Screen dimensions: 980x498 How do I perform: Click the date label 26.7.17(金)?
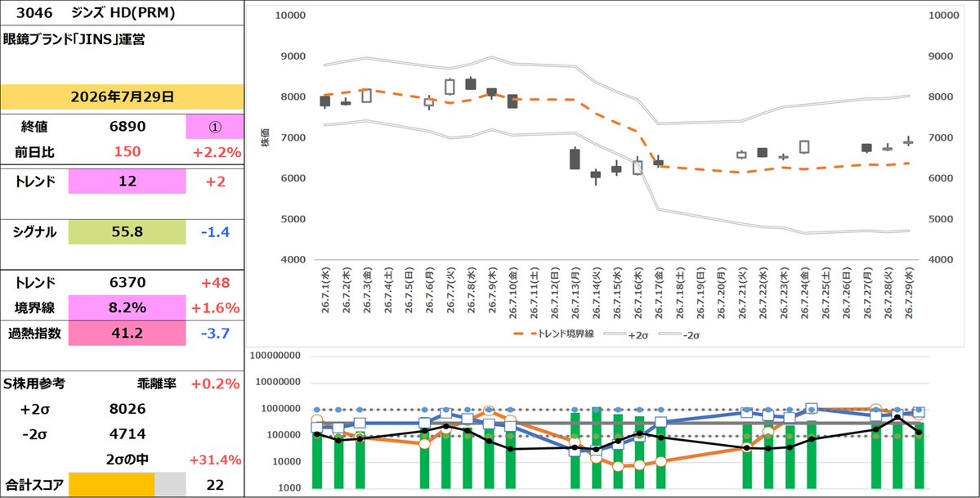pos(658,294)
